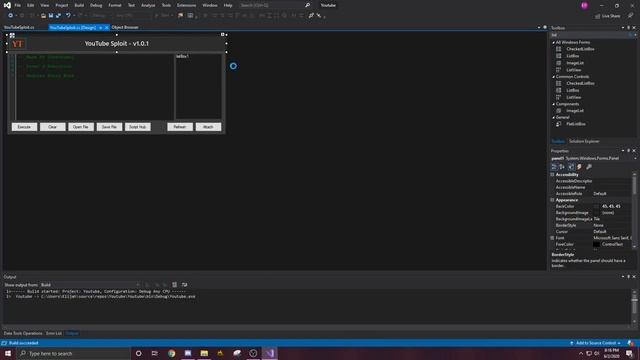The image size is (640, 360).
Task: Click the notification center icon in system tray
Action: coord(629,353)
